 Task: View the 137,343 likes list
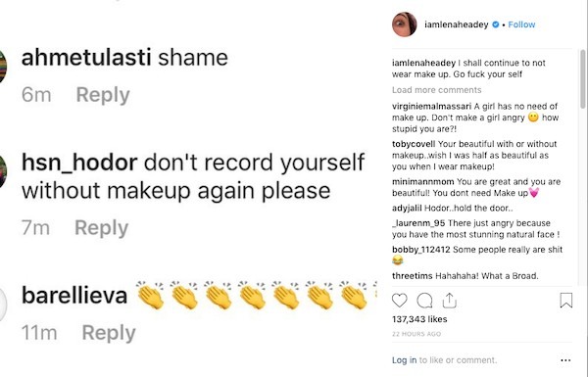(419, 319)
